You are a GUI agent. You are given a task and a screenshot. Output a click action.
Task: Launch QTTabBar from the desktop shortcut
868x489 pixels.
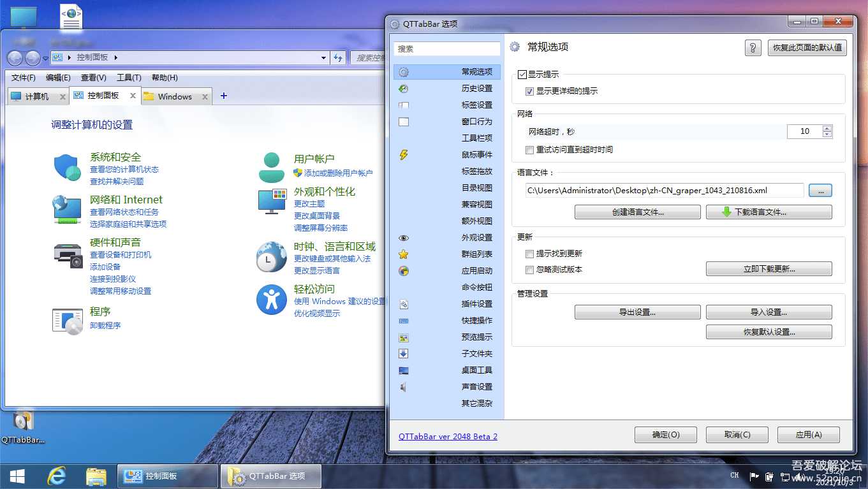point(22,421)
